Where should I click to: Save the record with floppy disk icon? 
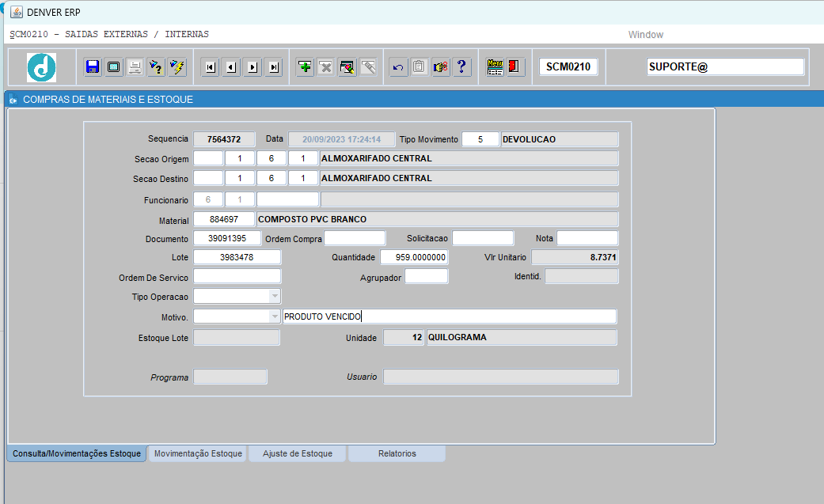[x=93, y=66]
